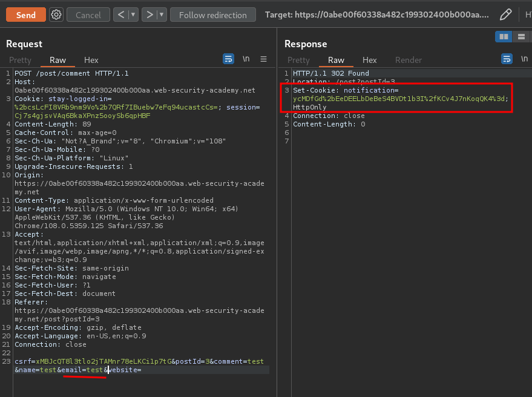Click the Sec-Fetch-Site: same-origin header
532x397 pixels.
[71, 269]
